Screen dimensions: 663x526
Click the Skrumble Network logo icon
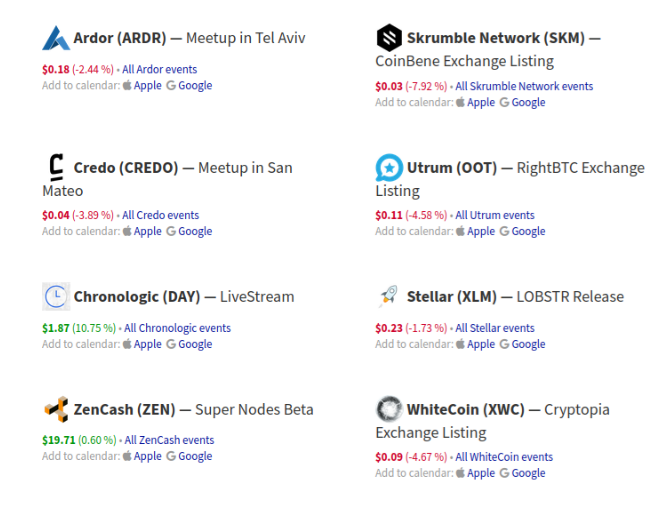point(388,39)
